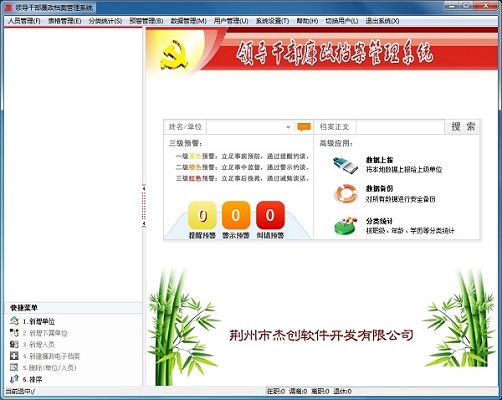Open the 分类统计(S) menu
Screen dimensions: 502x400
click(105, 21)
